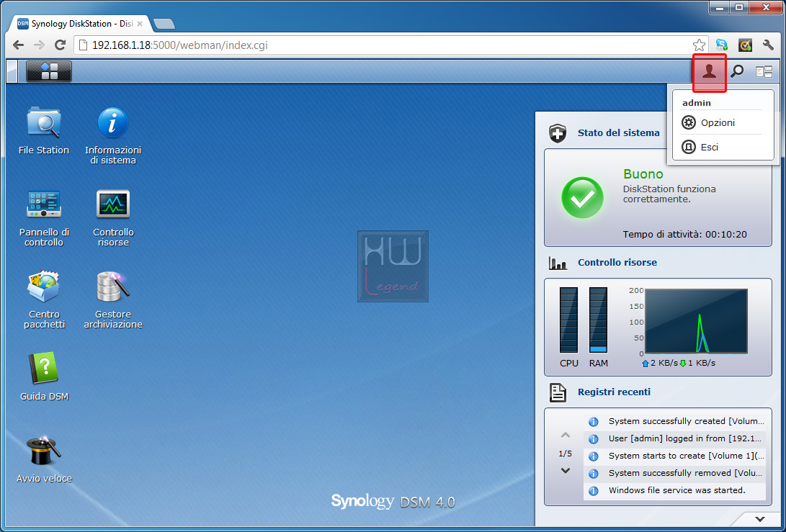Reload the browser page

point(60,45)
